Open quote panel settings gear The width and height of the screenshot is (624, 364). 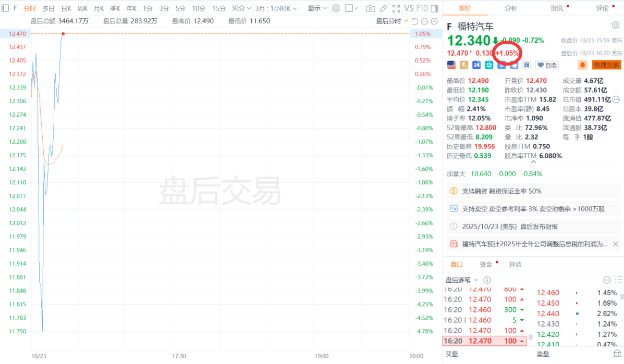point(615,26)
